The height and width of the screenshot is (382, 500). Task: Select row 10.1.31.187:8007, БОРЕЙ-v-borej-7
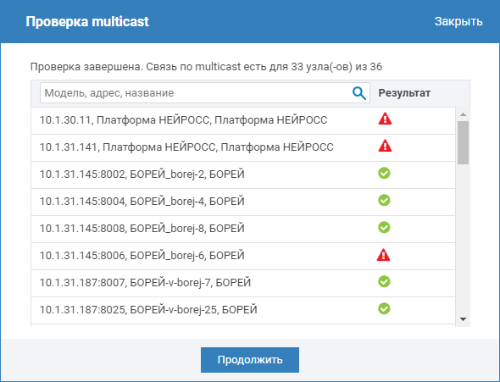pos(243,283)
